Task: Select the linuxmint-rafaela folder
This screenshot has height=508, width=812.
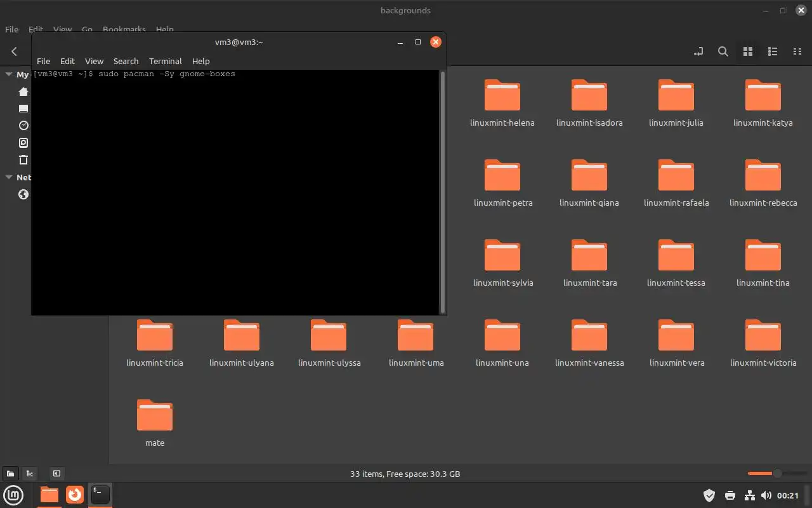Action: pyautogui.click(x=676, y=183)
